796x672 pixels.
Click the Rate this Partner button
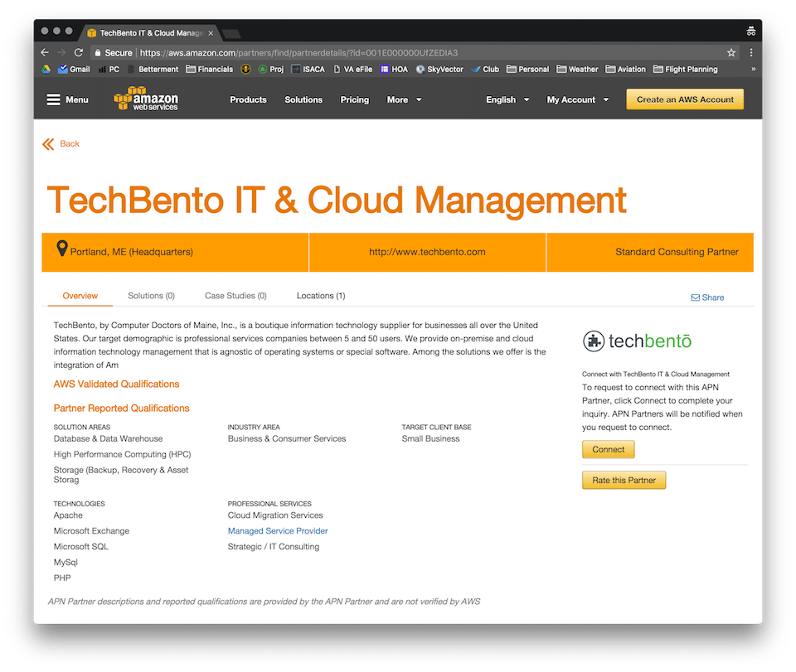click(624, 480)
